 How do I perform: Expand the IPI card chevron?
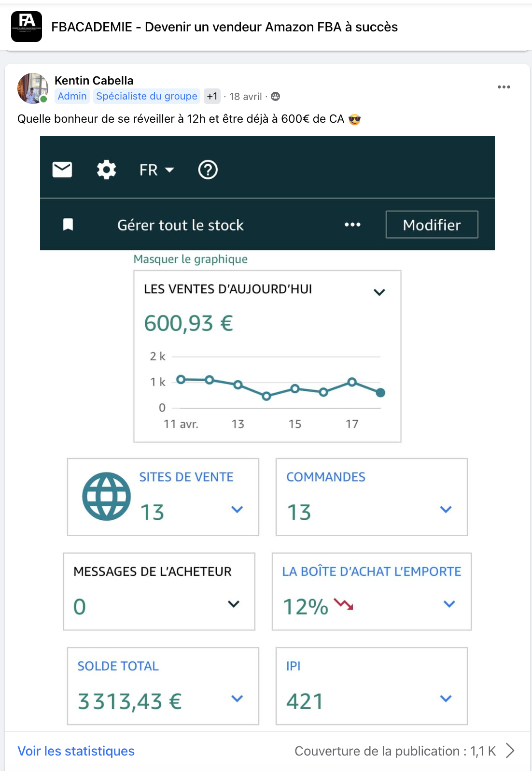pyautogui.click(x=446, y=699)
